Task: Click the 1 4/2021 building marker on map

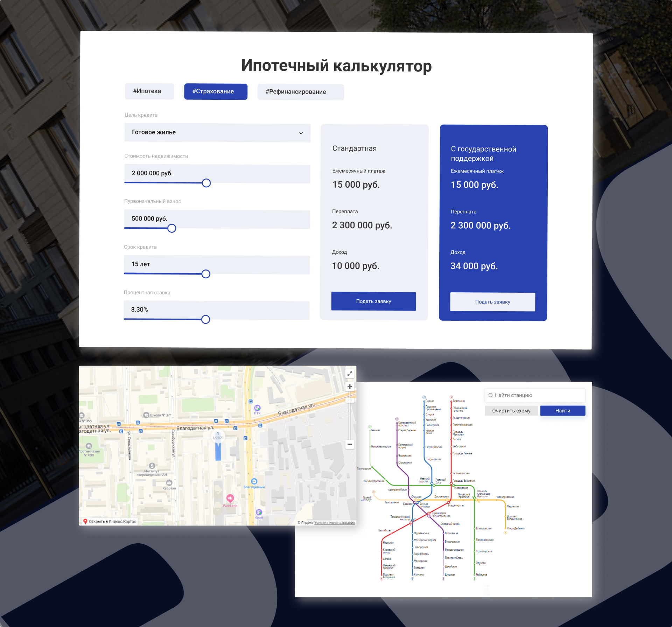Action: pyautogui.click(x=218, y=436)
